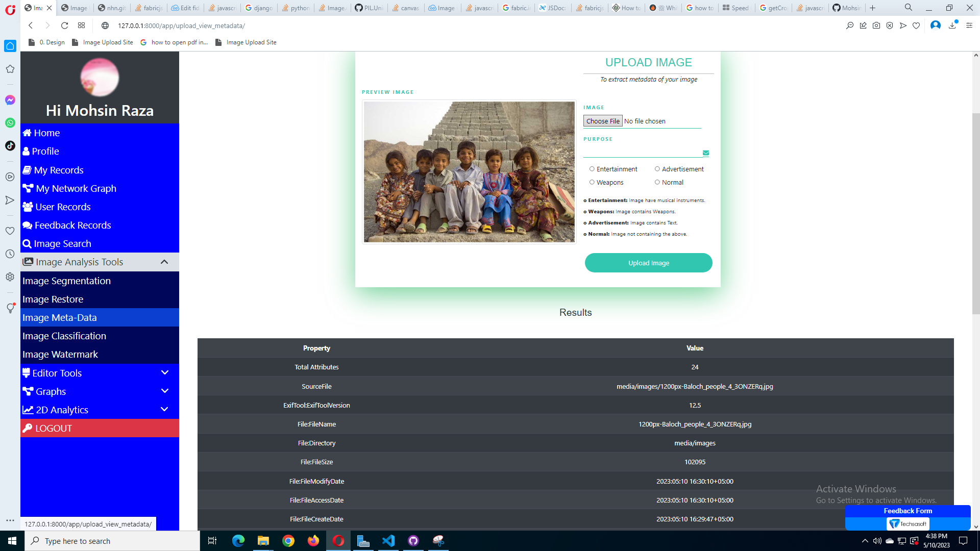Screen dimensions: 980x551
Task: Choose the Advertisement radio option
Action: pyautogui.click(x=657, y=169)
